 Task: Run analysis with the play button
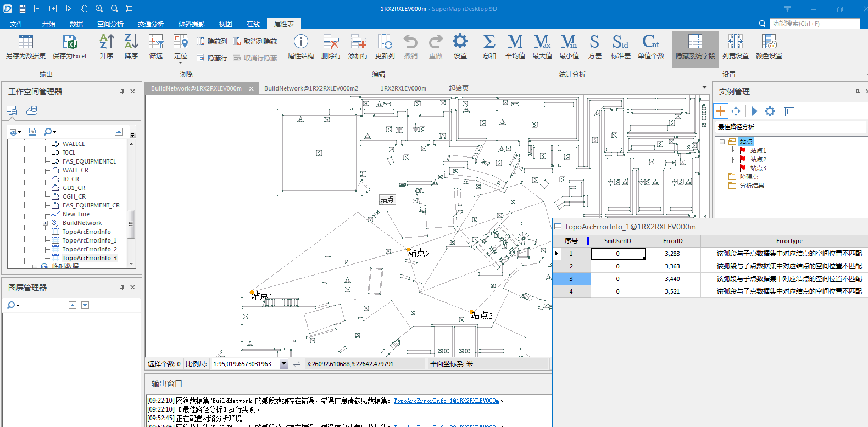pos(754,111)
